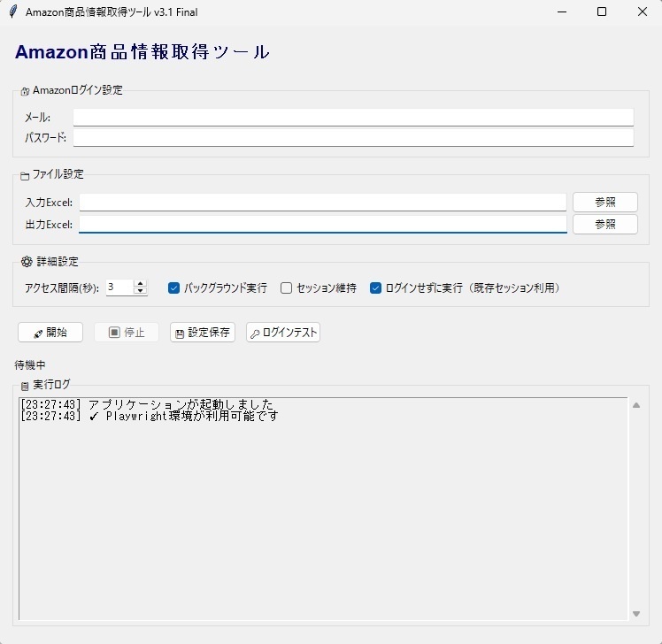Screen dimensions: 662x644
Task: Click the 実行ログ text area
Action: tap(323, 509)
